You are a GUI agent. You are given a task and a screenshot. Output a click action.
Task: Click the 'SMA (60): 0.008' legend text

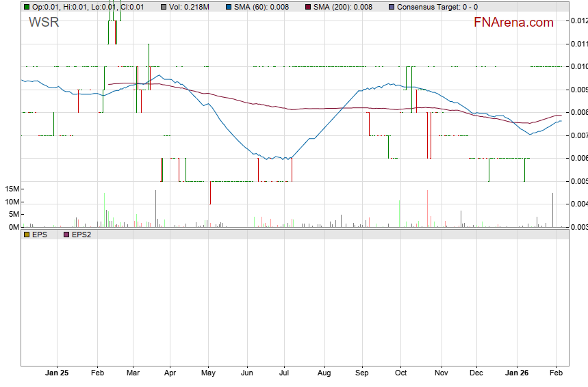[262, 7]
